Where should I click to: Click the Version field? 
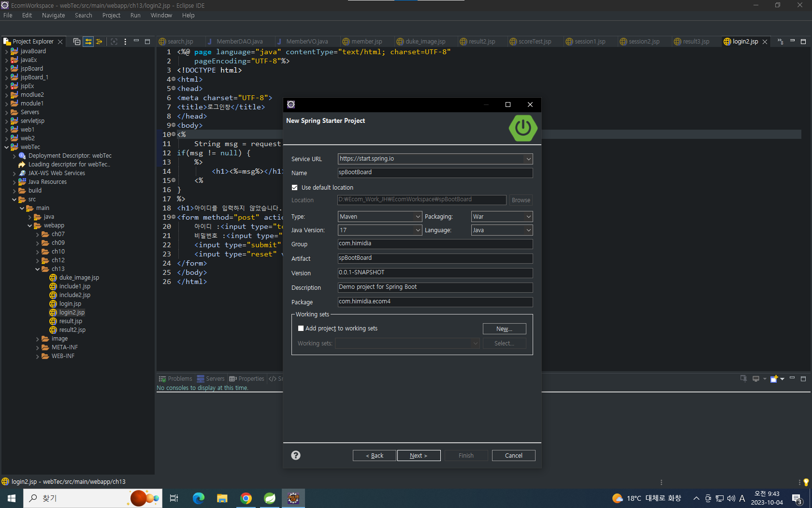click(435, 273)
